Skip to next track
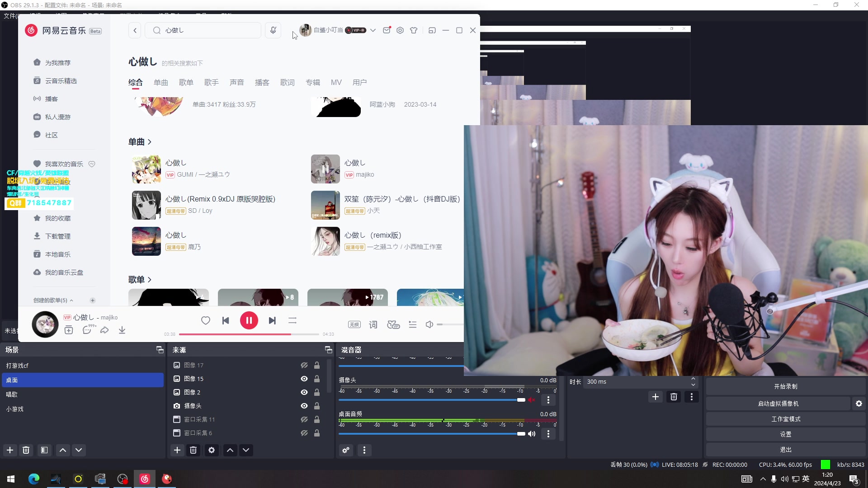 pos(272,320)
